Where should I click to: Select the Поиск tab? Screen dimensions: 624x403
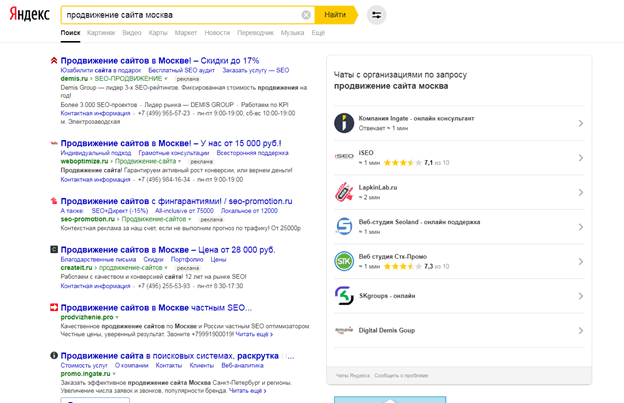coord(70,33)
